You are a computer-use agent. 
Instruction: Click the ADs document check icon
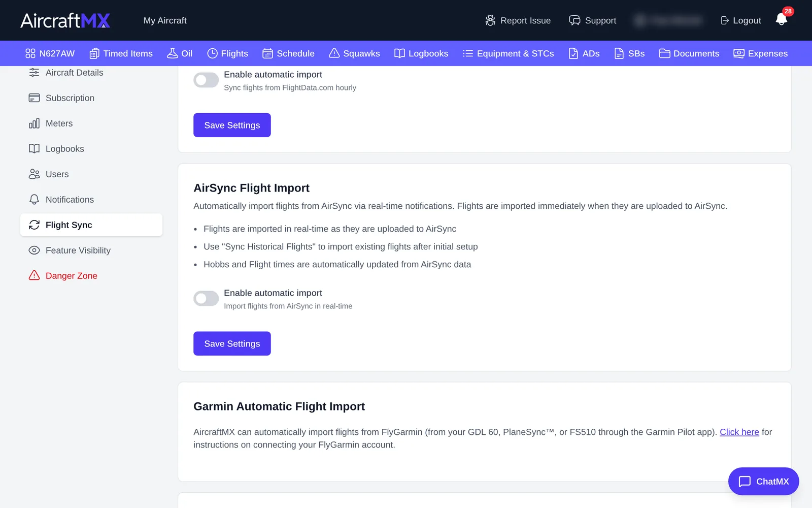click(573, 53)
